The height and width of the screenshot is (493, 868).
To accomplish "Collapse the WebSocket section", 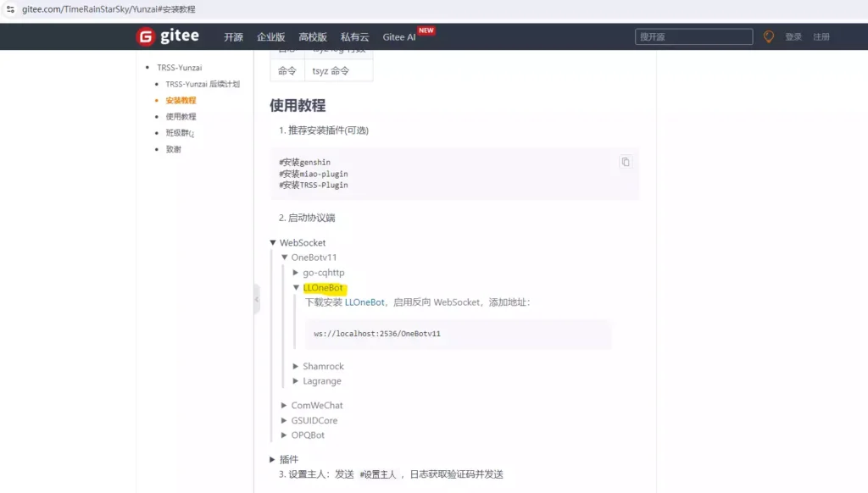I will pyautogui.click(x=273, y=242).
